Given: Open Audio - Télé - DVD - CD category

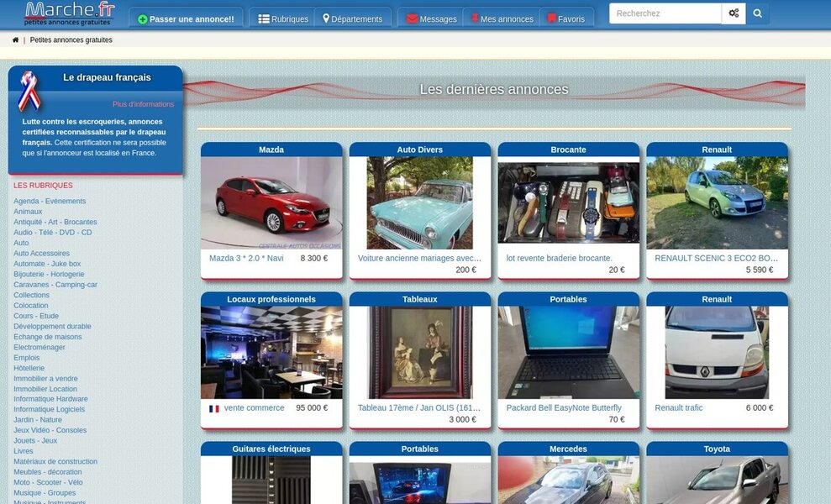Looking at the screenshot, I should point(52,232).
